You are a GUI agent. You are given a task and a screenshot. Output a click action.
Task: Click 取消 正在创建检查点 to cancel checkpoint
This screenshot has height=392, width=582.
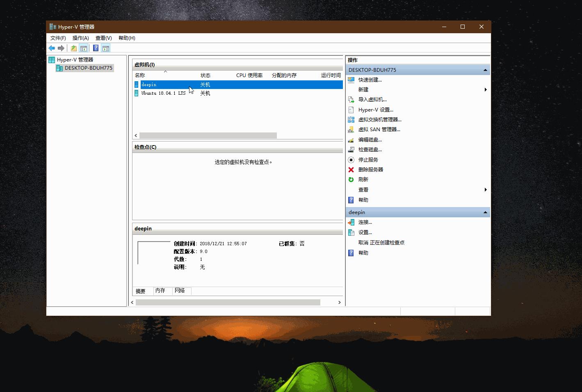coord(380,242)
